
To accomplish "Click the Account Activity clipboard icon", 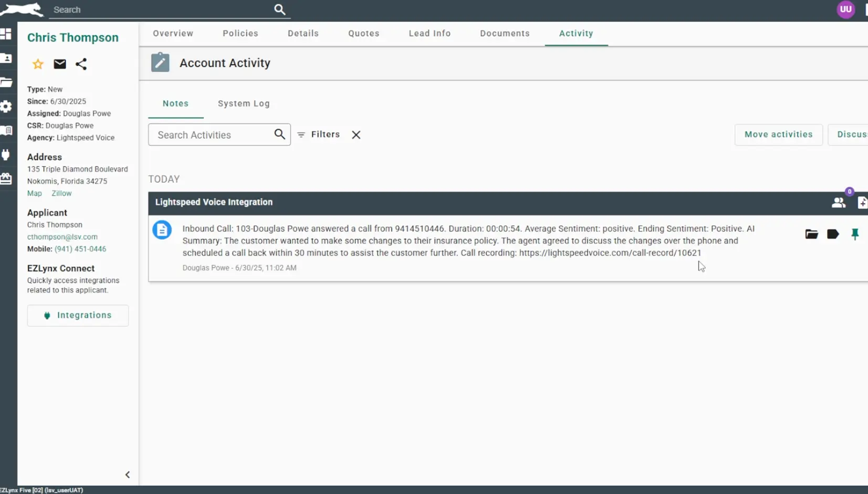I will point(160,62).
